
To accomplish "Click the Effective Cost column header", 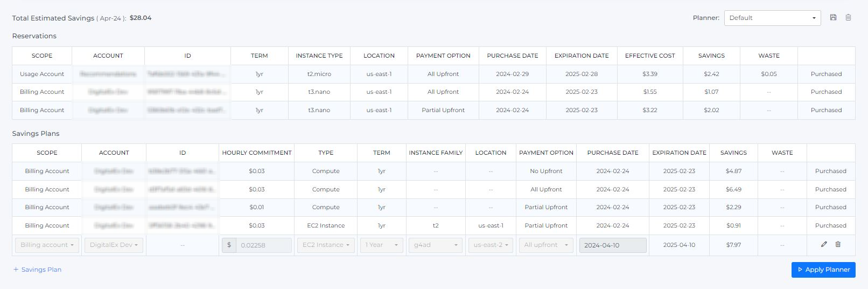I will (649, 56).
